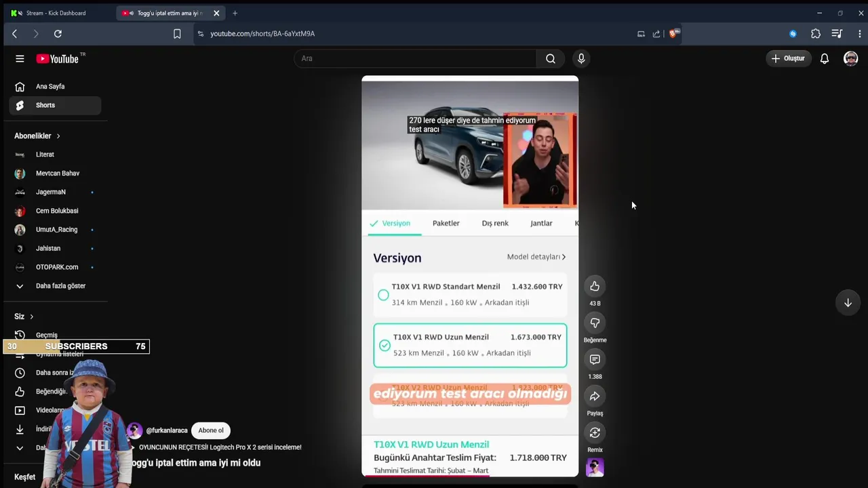Screen dimensions: 868x488
Task: Open liked videos thumbs-up sidebar icon
Action: pos(20,392)
